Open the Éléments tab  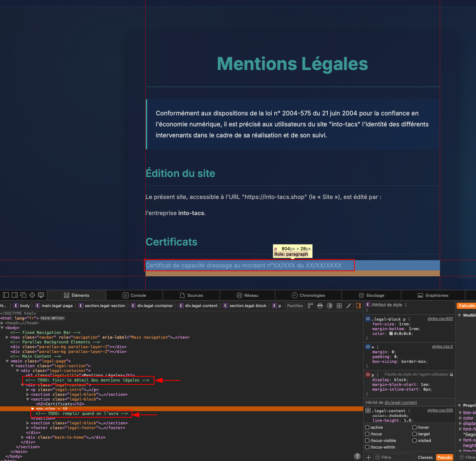(x=77, y=295)
